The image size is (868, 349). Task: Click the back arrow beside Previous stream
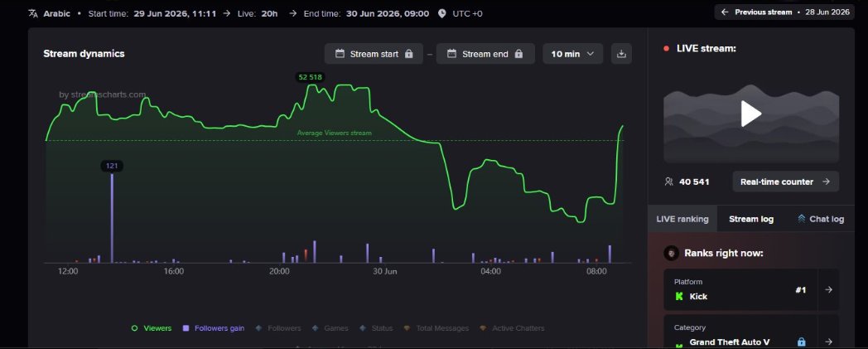coord(725,12)
